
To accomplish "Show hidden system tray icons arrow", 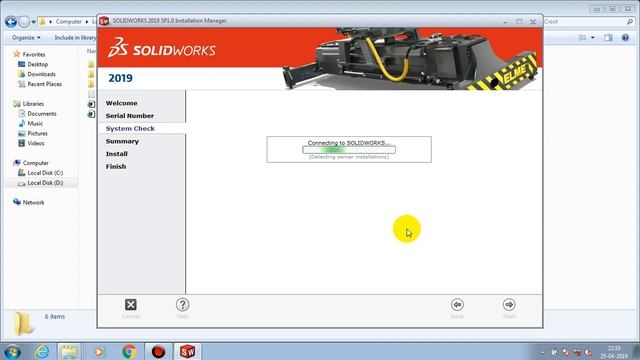I will (x=542, y=352).
